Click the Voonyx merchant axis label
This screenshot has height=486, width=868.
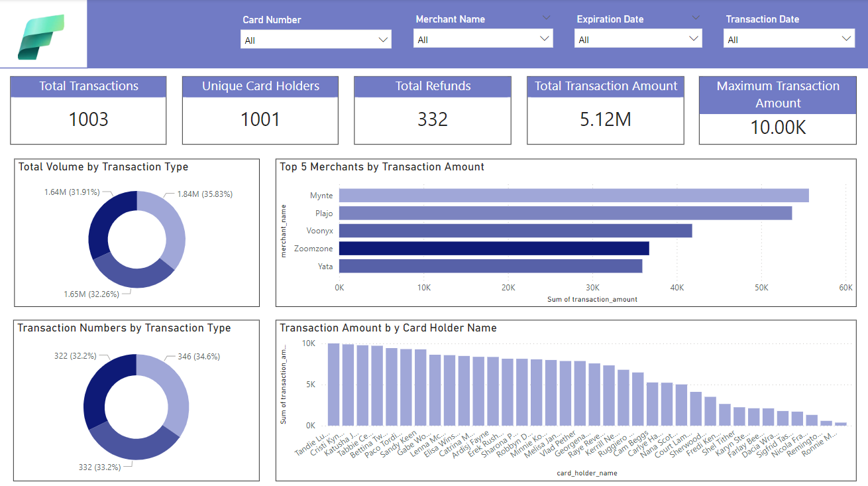[x=320, y=231]
